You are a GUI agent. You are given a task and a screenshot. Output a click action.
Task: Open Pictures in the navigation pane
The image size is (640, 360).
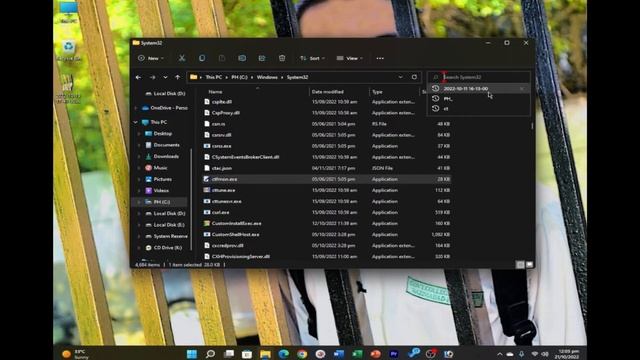pyautogui.click(x=162, y=179)
